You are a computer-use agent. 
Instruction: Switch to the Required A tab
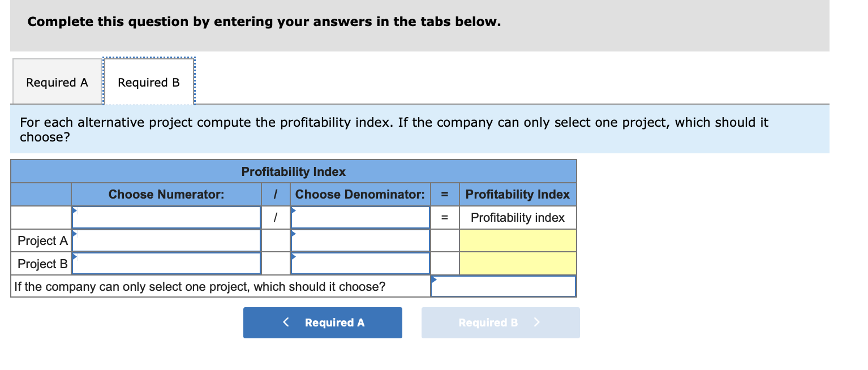tap(56, 81)
